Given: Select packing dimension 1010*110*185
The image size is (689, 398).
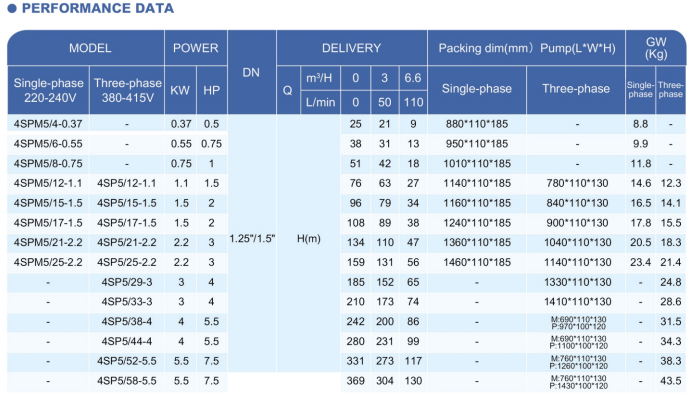Looking at the screenshot, I should pos(477,163).
